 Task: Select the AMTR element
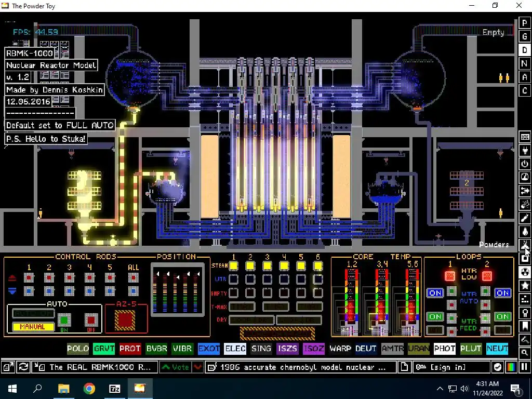click(x=392, y=349)
